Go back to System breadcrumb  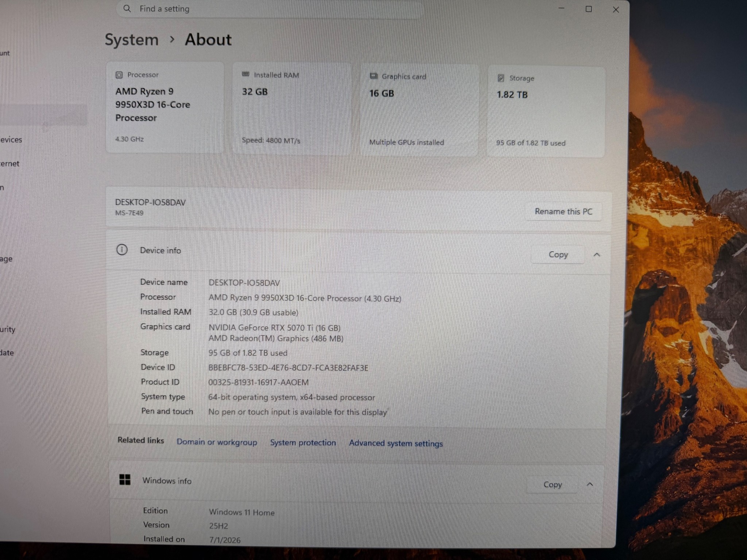tap(131, 39)
